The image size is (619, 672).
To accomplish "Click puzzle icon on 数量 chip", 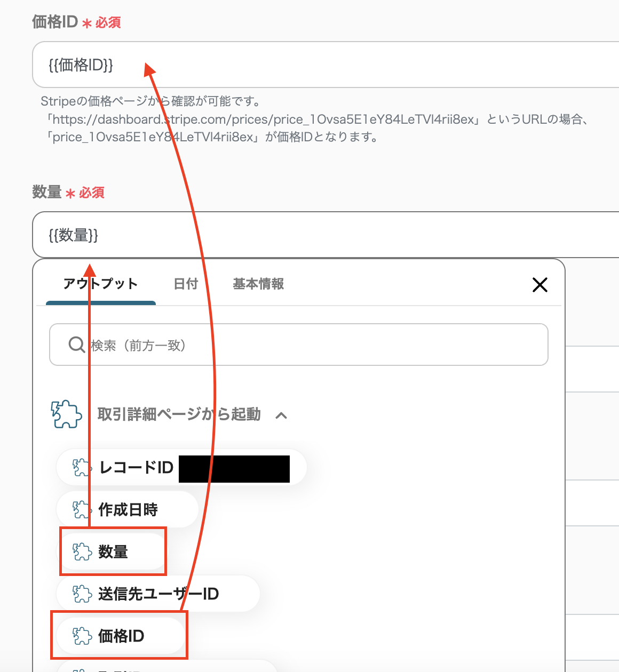I will point(82,552).
